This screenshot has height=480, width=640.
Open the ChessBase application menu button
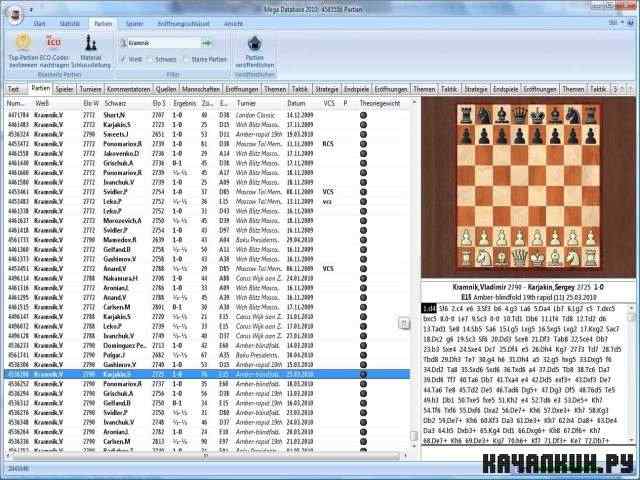(x=14, y=15)
